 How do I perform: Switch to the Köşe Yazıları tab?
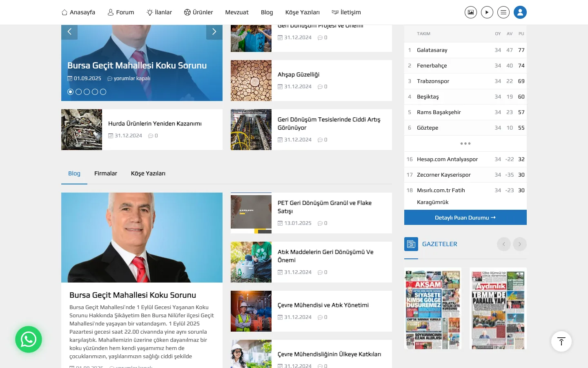click(x=148, y=173)
